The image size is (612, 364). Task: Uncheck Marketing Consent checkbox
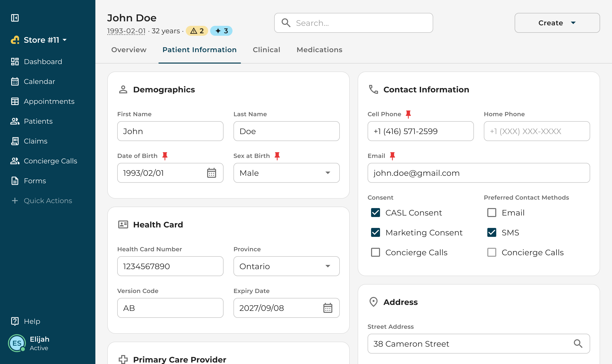[376, 232]
